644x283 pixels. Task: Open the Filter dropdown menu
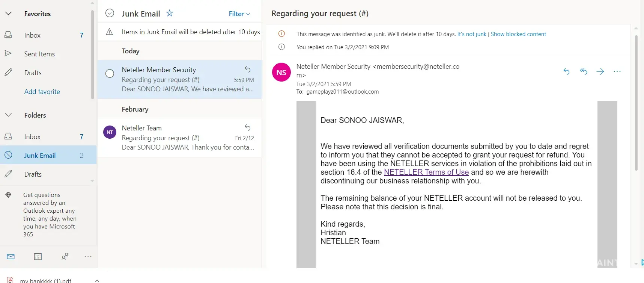point(239,14)
